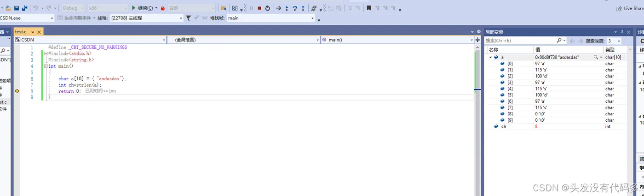Continue debugging with the green play button

134,8
